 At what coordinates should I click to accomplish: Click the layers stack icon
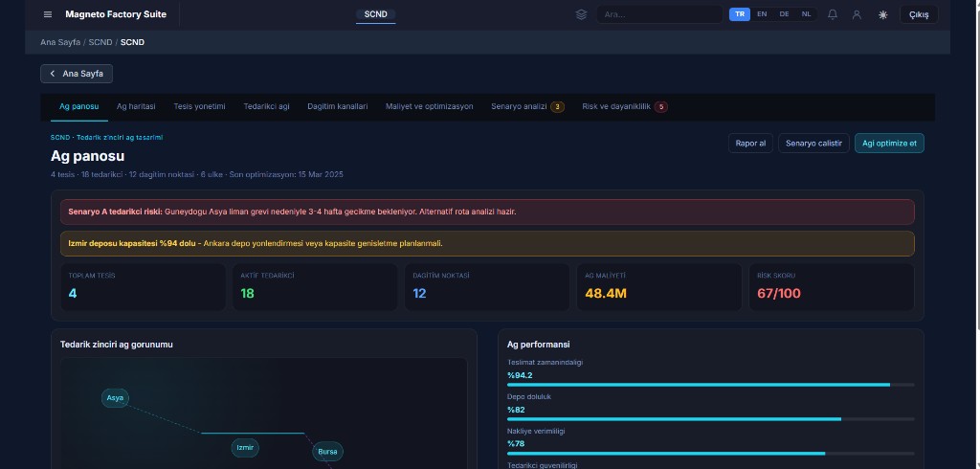(x=581, y=14)
